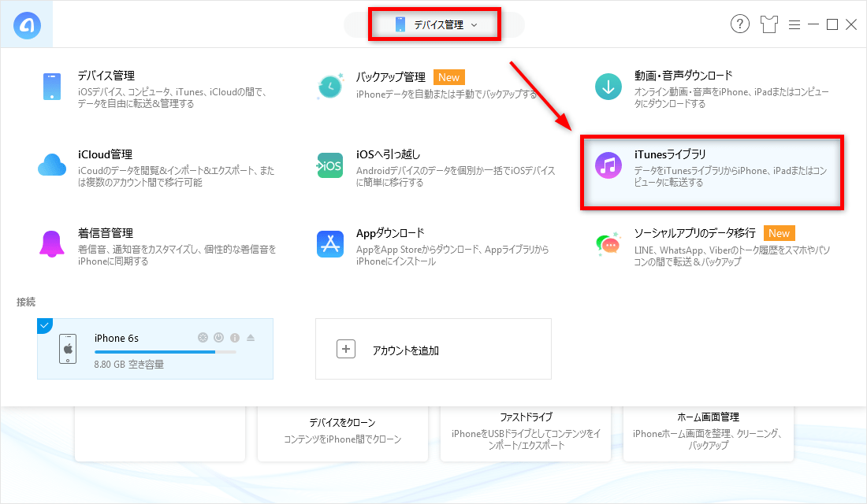Screen dimensions: 867x504
Task: Click iPhone 6s info icon
Action: tap(235, 338)
